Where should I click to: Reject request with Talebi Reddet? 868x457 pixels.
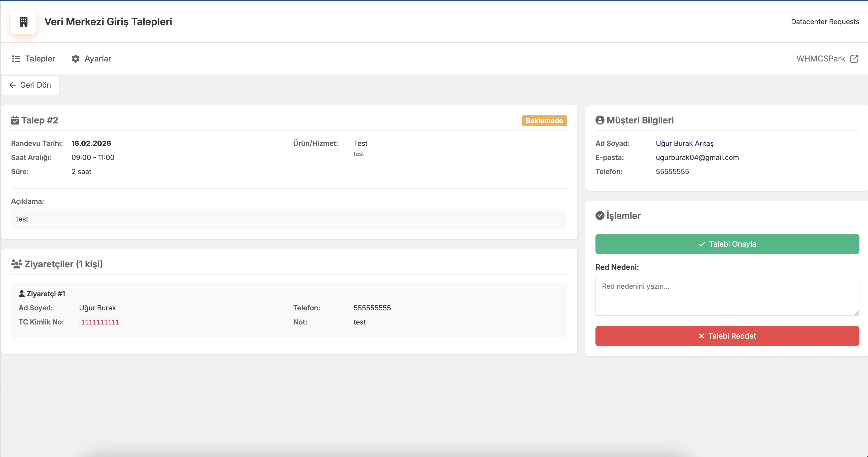(727, 336)
